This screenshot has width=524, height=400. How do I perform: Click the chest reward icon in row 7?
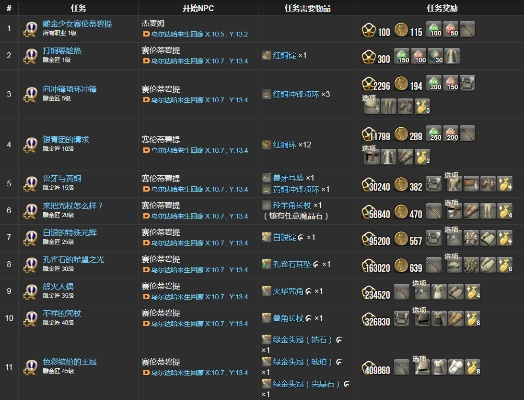434,238
